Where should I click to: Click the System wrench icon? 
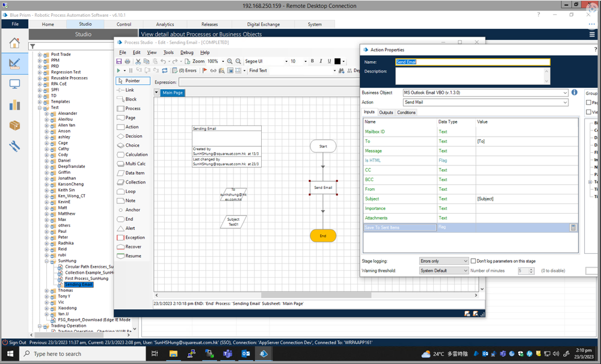pyautogui.click(x=14, y=146)
